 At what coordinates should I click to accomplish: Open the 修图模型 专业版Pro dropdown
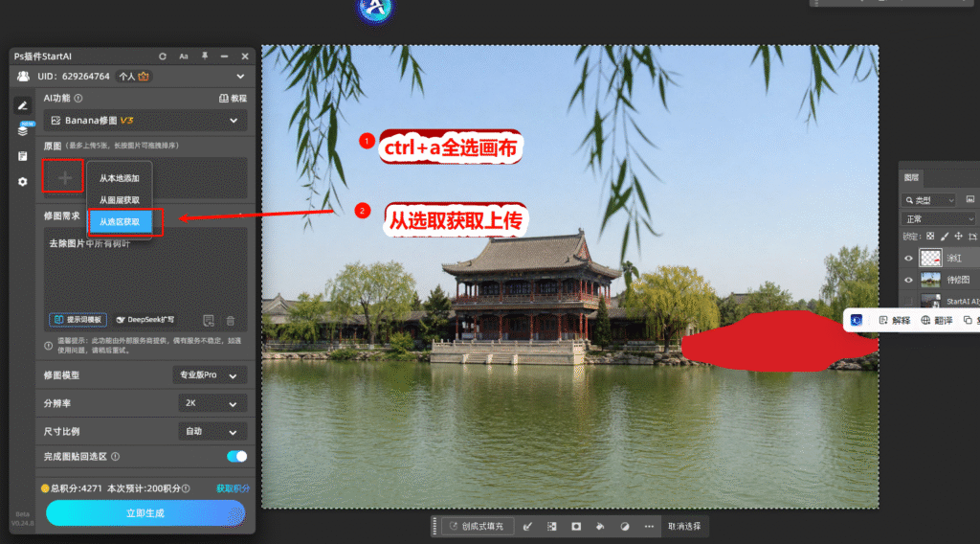(x=210, y=375)
